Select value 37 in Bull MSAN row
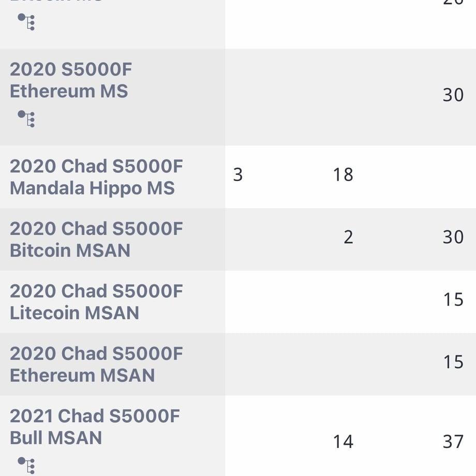 click(x=453, y=441)
